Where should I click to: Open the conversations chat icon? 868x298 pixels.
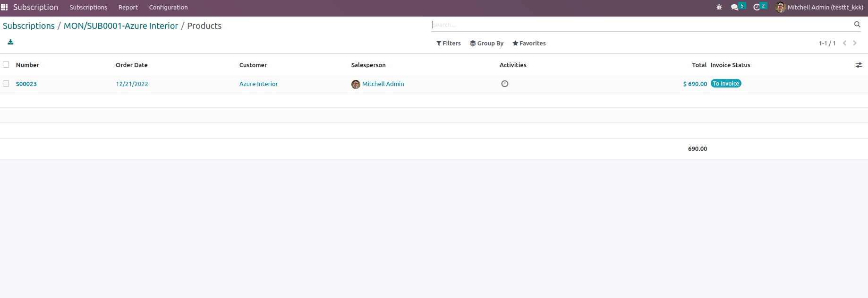click(x=735, y=7)
